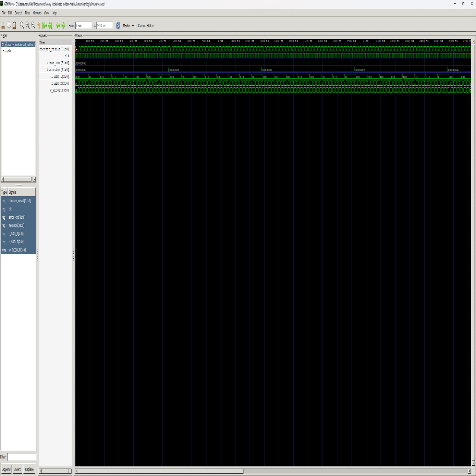Open the Search menu

(x=18, y=13)
